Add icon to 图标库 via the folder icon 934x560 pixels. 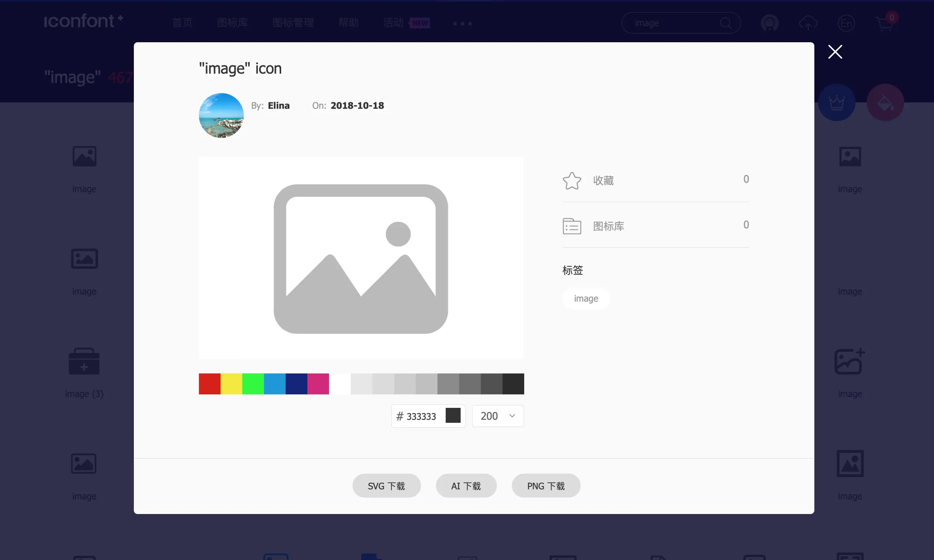coord(571,226)
